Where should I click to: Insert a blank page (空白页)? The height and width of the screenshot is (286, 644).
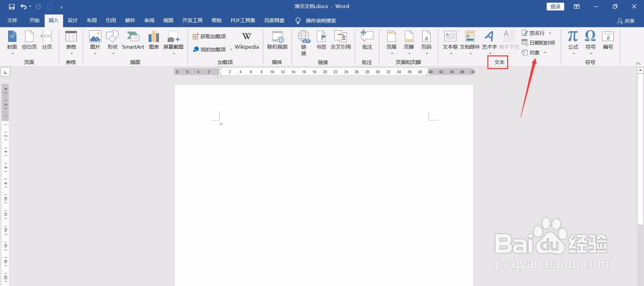tap(29, 40)
